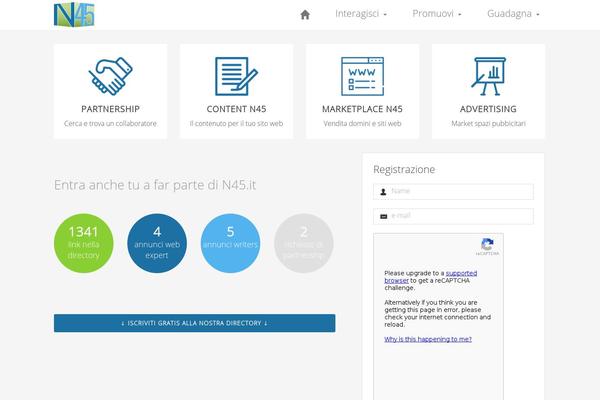The width and height of the screenshot is (600, 400).
Task: Open the MARKETPLACE N45 heading link
Action: 362,109
